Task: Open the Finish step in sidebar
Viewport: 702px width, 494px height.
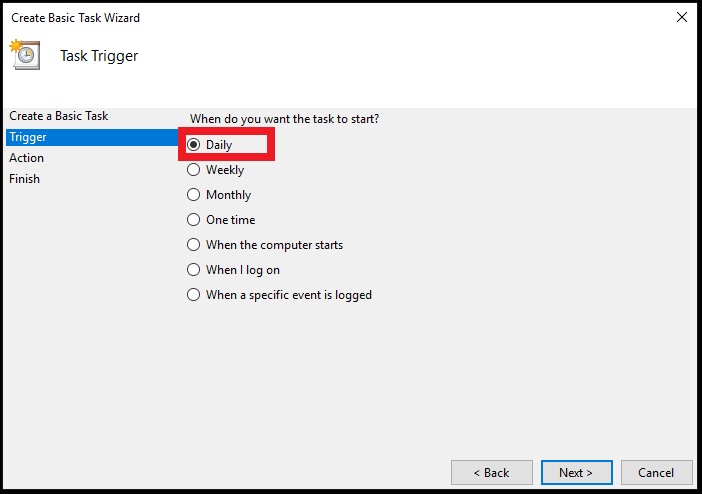Action: 25,179
